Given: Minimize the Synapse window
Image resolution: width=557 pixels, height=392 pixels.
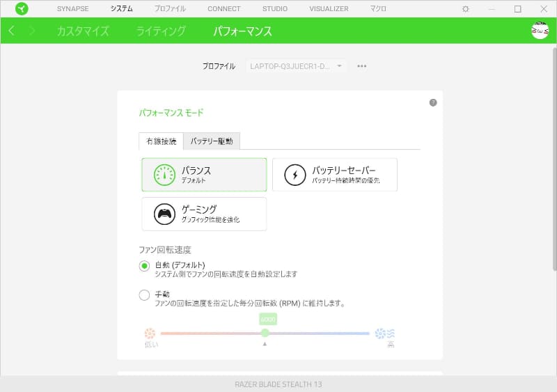Looking at the screenshot, I should click(x=492, y=9).
